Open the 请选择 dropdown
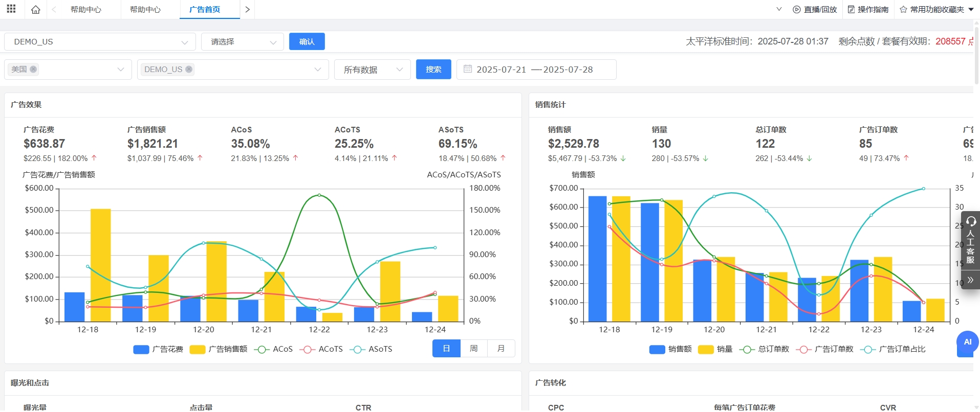Screen dimensions: 980x412 [242, 42]
